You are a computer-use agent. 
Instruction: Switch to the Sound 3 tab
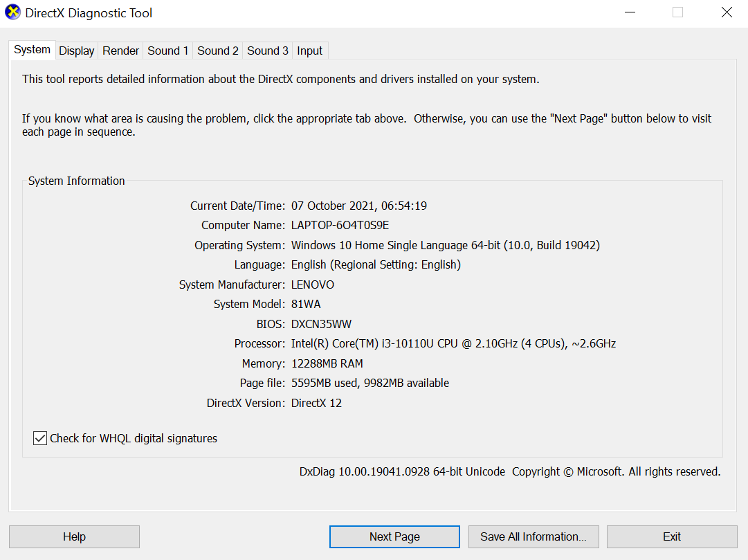coord(268,51)
